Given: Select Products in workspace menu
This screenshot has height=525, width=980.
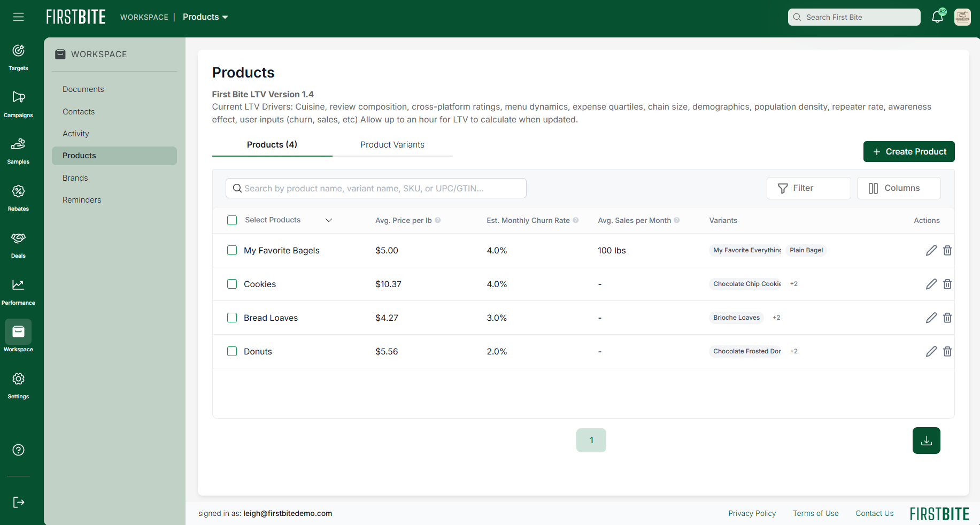Looking at the screenshot, I should click(x=114, y=156).
